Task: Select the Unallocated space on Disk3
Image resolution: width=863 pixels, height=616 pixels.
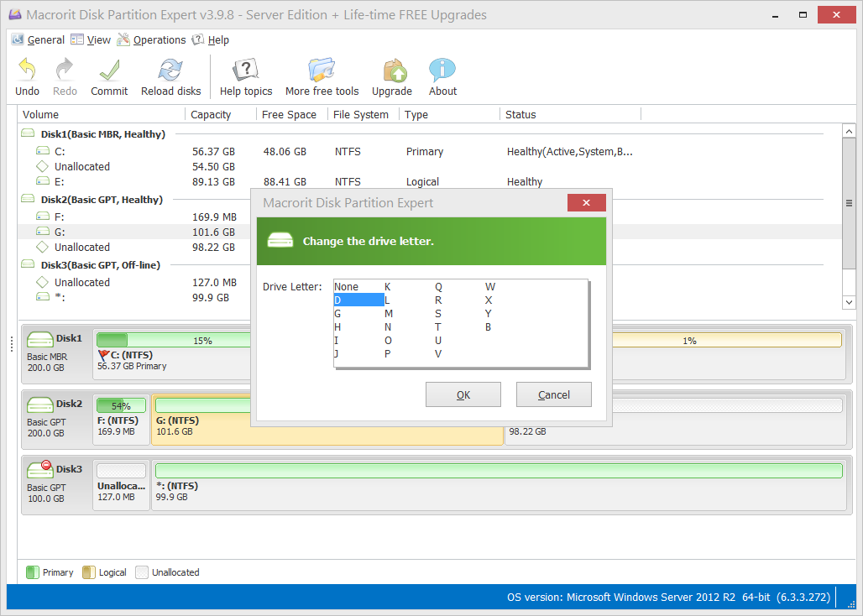Action: pos(81,282)
